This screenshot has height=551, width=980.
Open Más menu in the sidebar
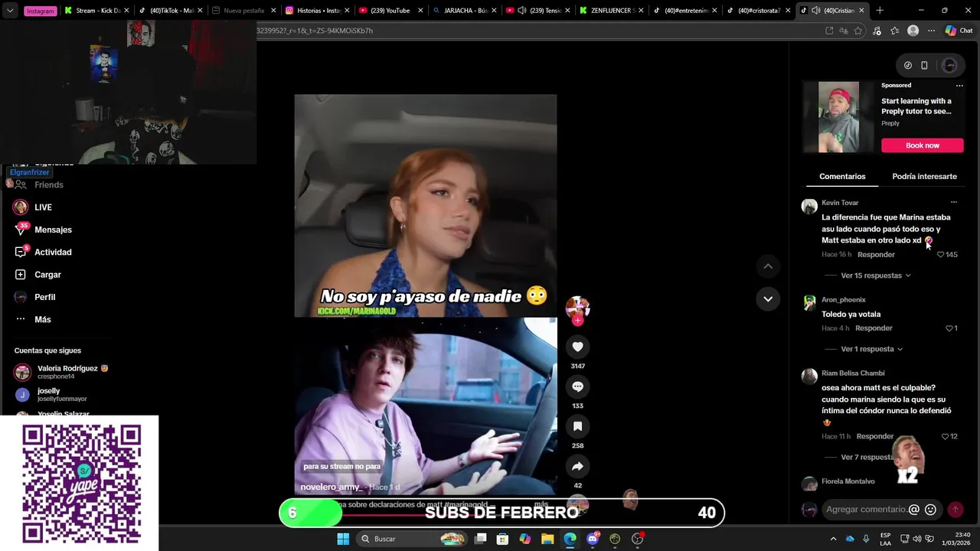click(42, 319)
